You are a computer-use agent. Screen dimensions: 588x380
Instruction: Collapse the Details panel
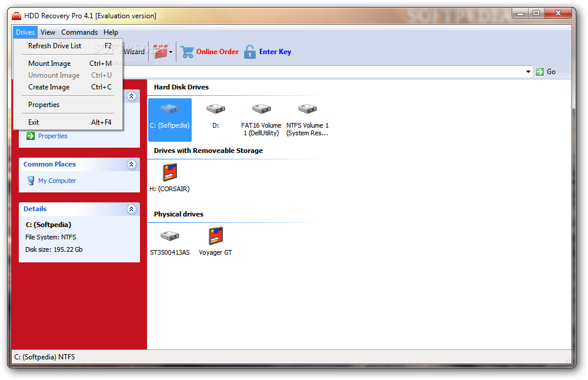(131, 209)
